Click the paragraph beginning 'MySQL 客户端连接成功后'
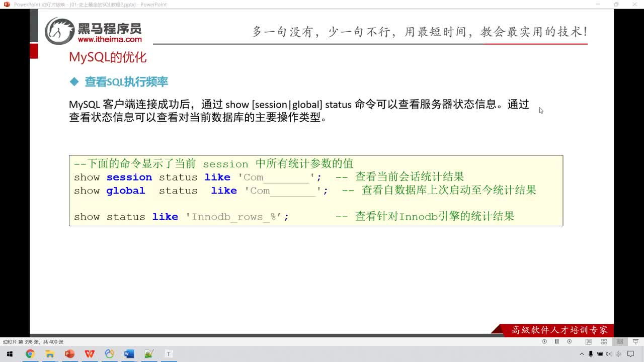 click(299, 111)
